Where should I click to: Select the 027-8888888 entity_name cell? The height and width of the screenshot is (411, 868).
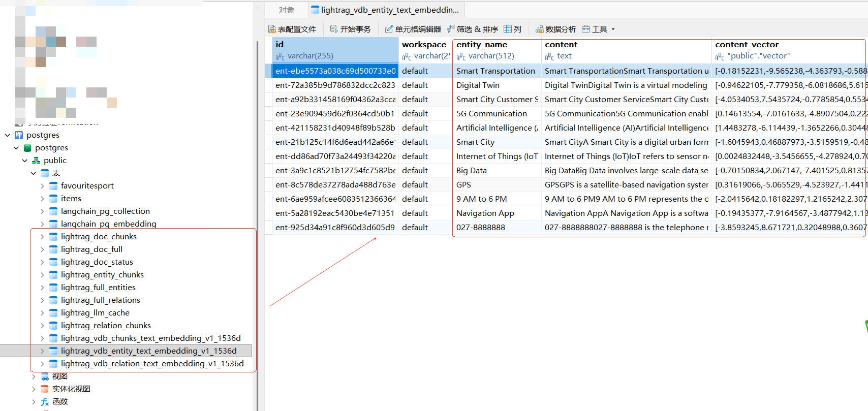tap(497, 228)
